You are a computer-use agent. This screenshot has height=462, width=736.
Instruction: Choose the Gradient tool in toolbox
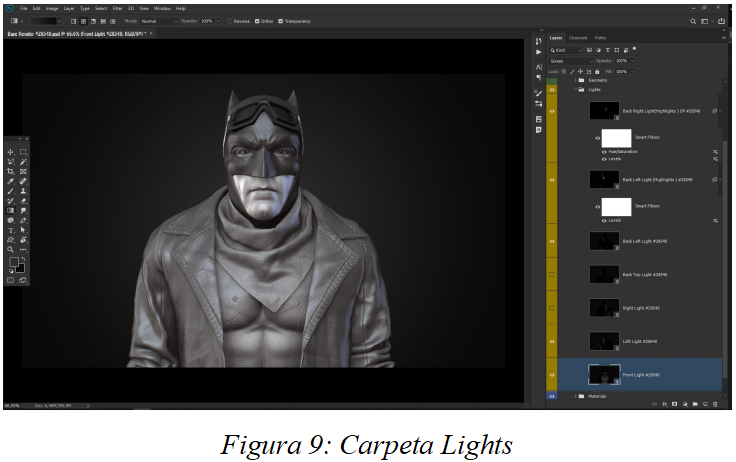pyautogui.click(x=10, y=211)
